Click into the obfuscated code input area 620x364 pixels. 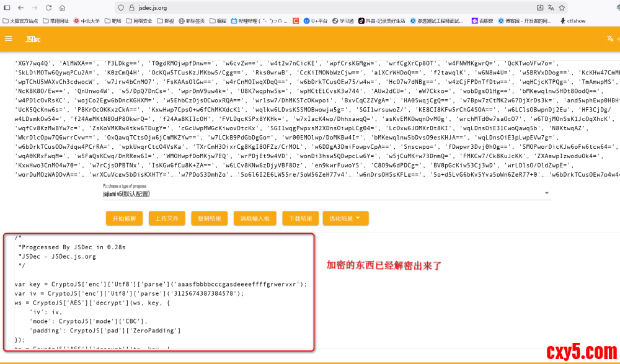(x=316, y=118)
